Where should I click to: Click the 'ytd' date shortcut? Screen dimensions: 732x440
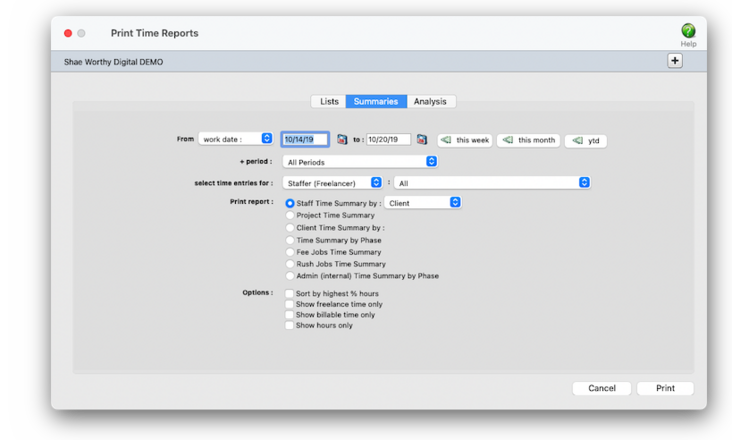click(585, 140)
